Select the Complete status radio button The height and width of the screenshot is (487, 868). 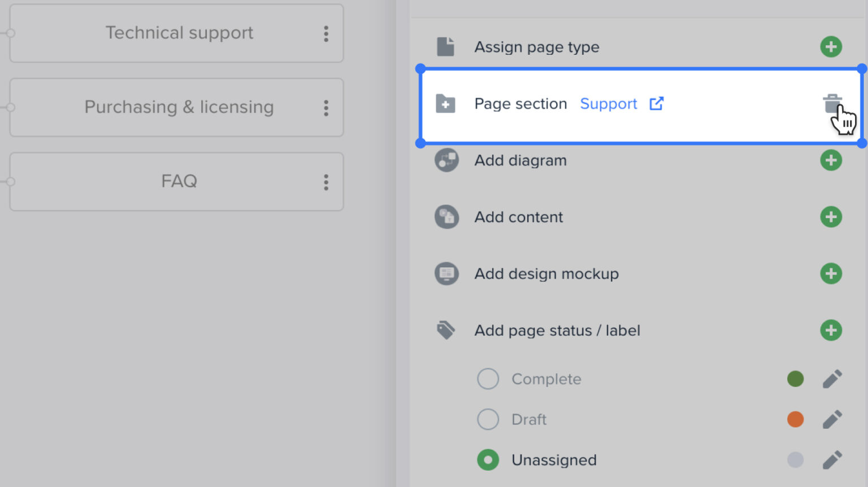(x=488, y=379)
